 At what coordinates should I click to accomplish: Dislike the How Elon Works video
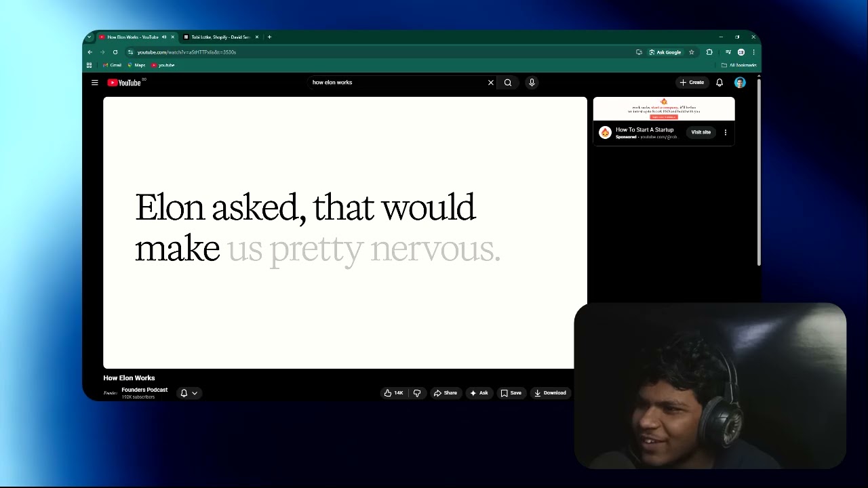pos(417,393)
